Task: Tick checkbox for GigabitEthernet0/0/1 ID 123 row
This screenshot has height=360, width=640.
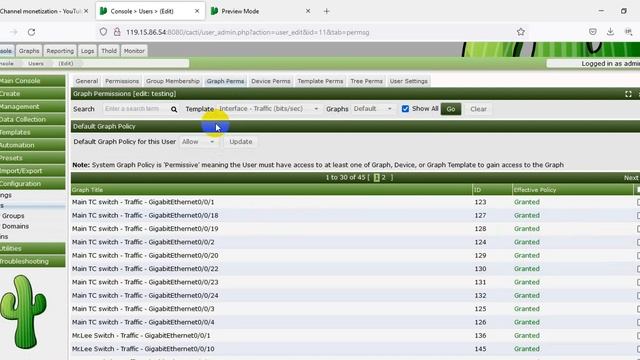Action: point(638,202)
